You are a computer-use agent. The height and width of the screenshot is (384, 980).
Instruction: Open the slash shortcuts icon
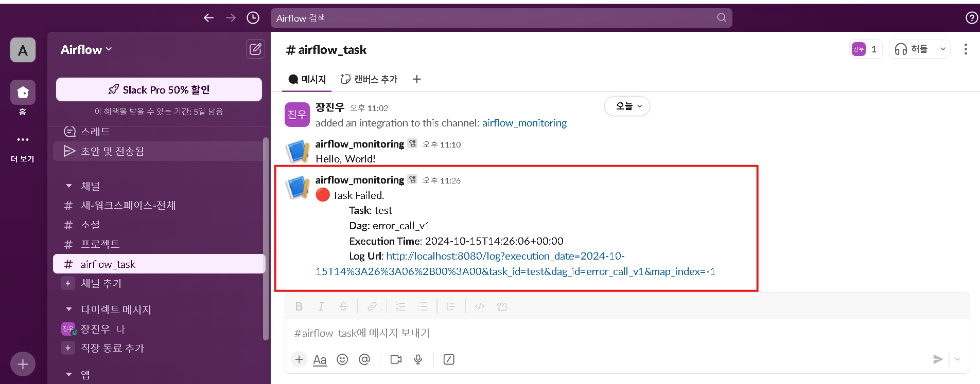449,359
